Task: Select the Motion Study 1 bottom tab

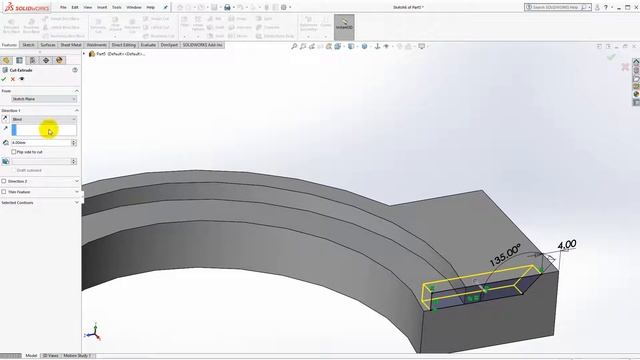Action: click(x=77, y=356)
